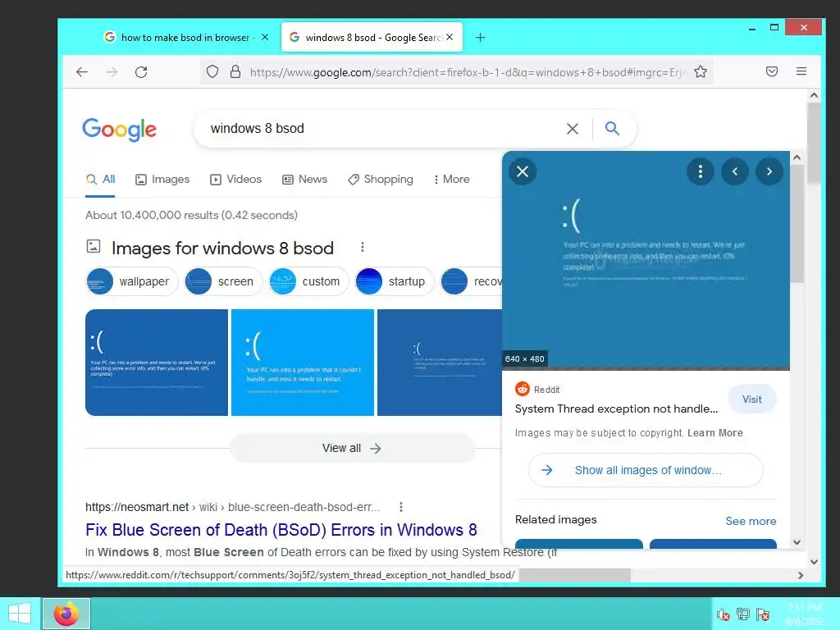Image resolution: width=840 pixels, height=630 pixels.
Task: Show previous image in preview
Action: [x=734, y=171]
